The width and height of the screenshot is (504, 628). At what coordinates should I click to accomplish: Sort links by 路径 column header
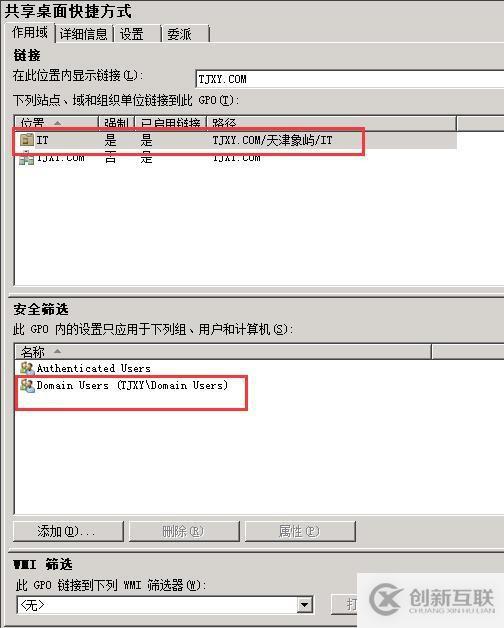[x=331, y=123]
